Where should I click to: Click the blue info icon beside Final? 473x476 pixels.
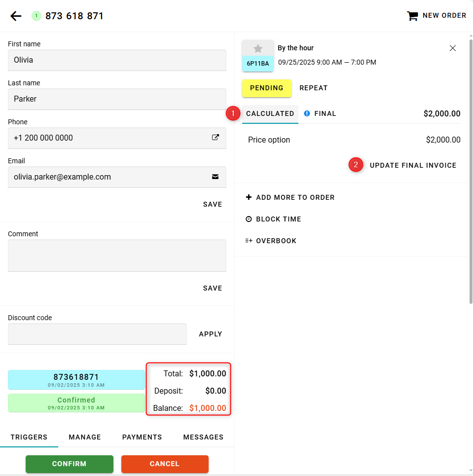point(307,113)
